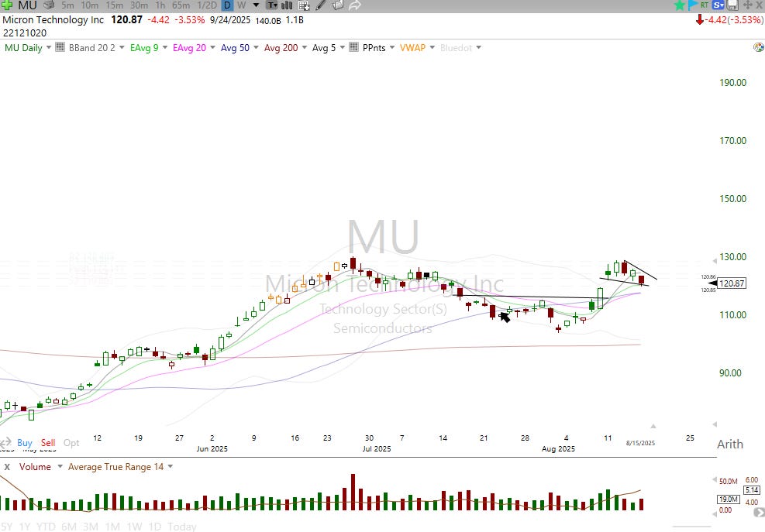Click the Sell button

click(48, 443)
